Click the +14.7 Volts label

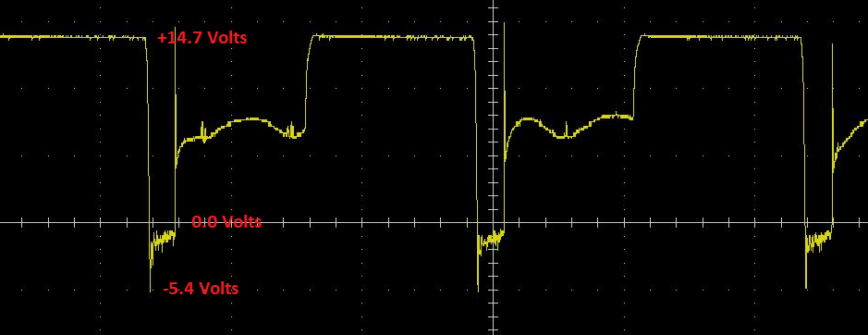(x=202, y=38)
